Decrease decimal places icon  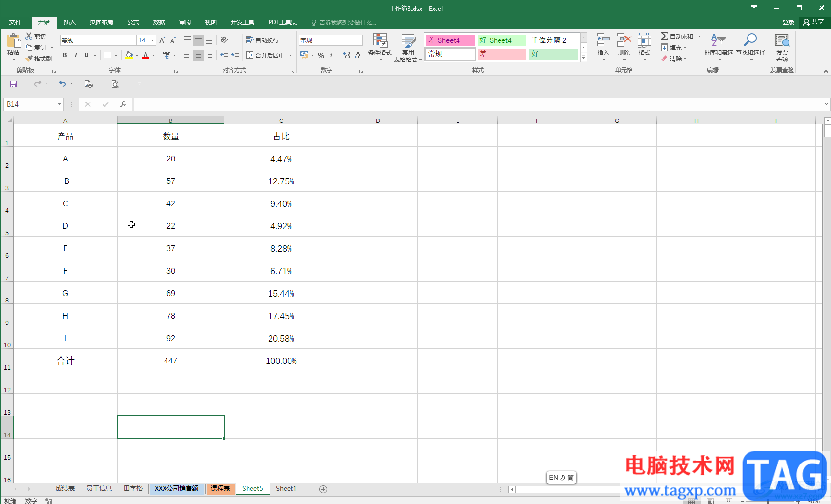(357, 55)
